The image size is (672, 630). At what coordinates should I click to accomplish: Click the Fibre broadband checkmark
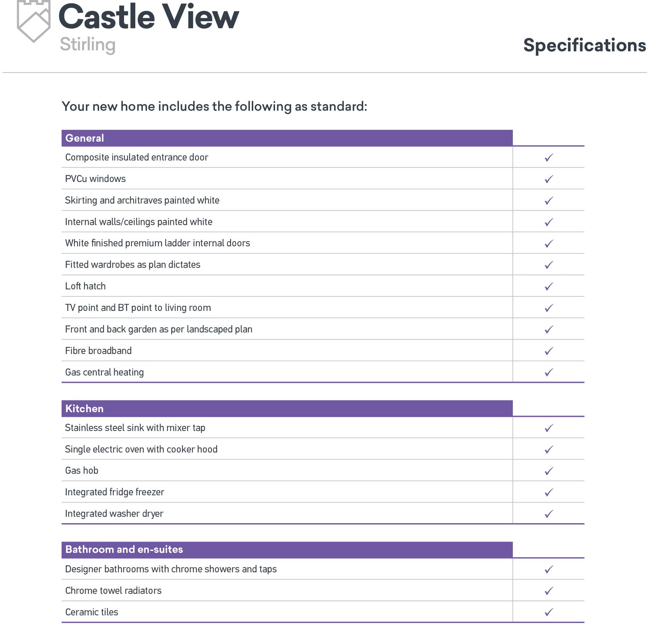(x=548, y=351)
